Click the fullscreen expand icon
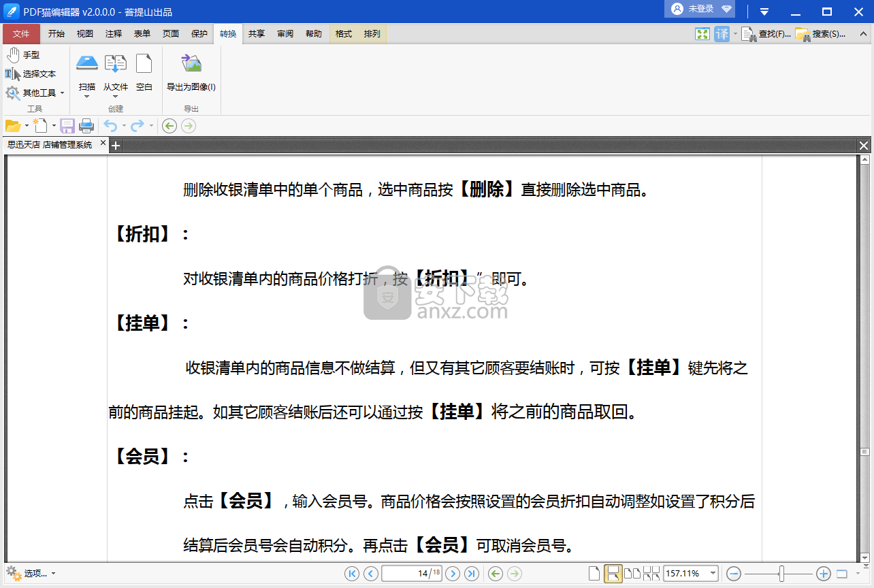Image resolution: width=874 pixels, height=588 pixels. (702, 33)
